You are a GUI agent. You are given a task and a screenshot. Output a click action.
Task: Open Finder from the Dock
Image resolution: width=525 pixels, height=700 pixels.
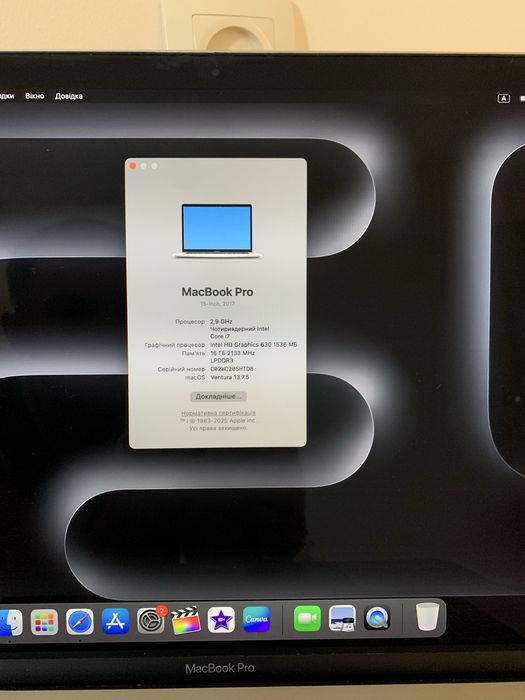click(x=10, y=621)
